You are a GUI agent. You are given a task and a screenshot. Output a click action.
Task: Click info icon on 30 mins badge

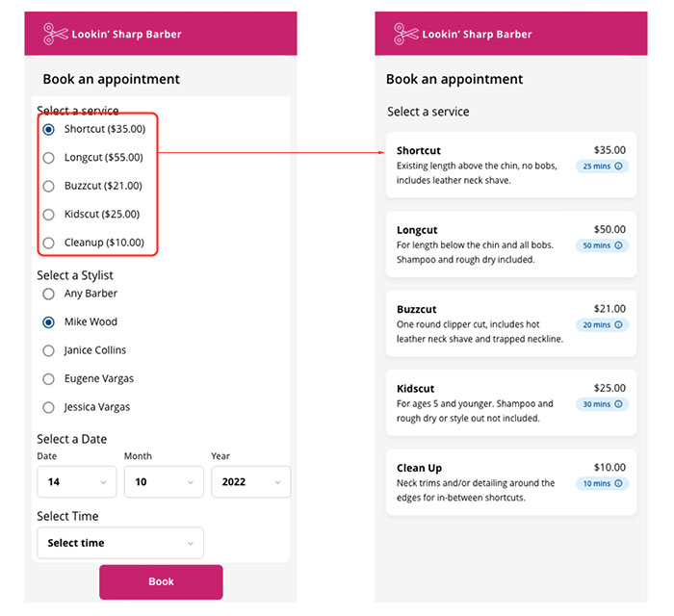618,404
